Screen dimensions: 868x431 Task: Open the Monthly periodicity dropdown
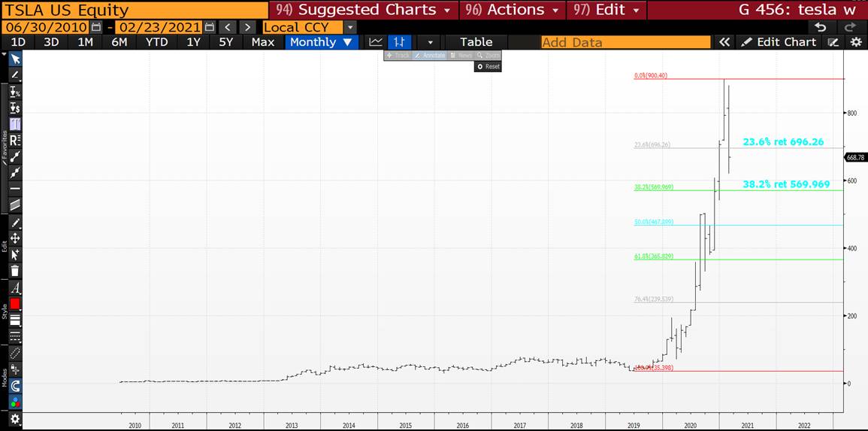(x=321, y=42)
